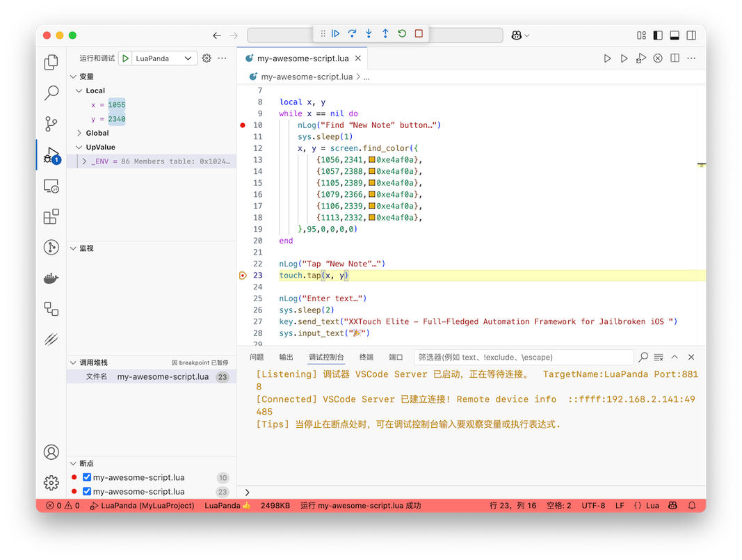Screen dimensions: 742x560
Task: Click the Step Over debug icon
Action: pos(353,33)
